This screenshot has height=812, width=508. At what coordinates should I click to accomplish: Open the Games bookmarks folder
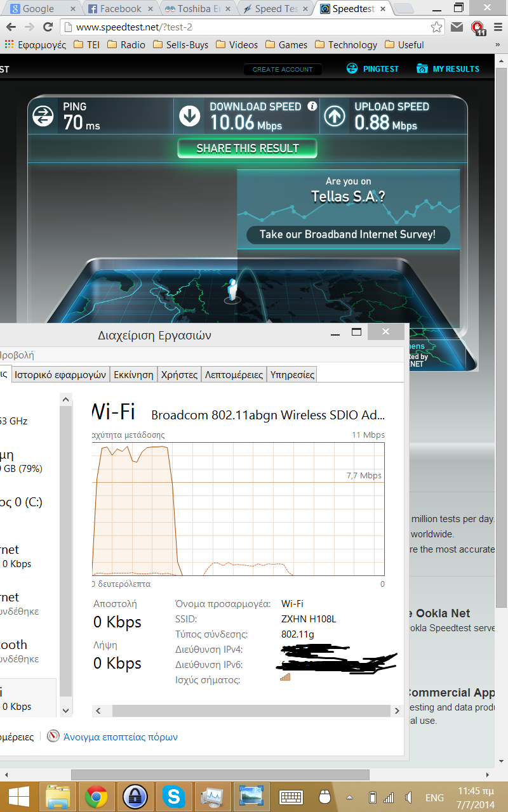(286, 45)
